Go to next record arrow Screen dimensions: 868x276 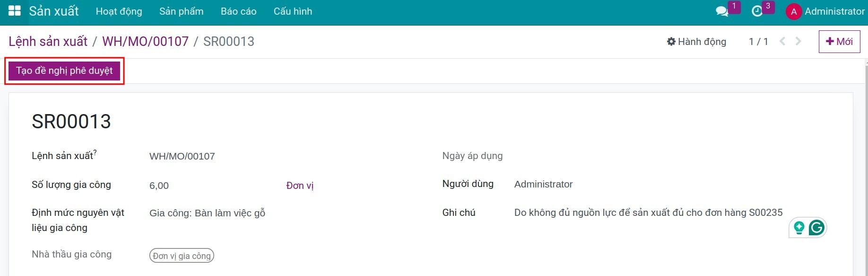click(799, 41)
